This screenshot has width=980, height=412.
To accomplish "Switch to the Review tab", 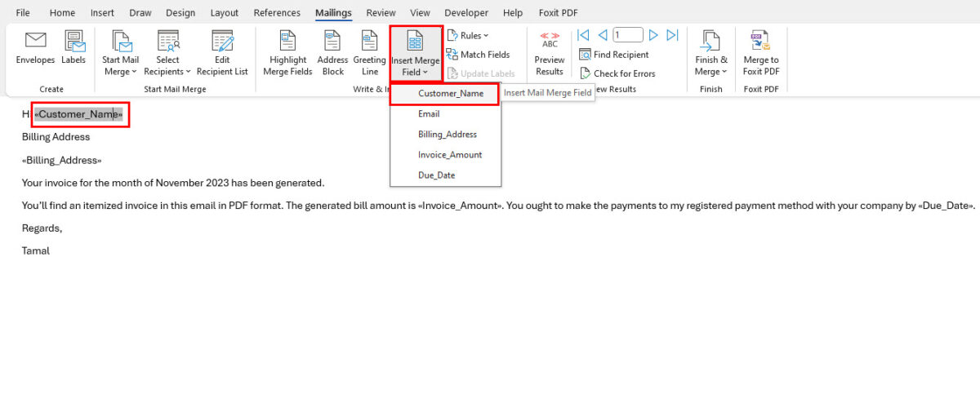I will (381, 13).
